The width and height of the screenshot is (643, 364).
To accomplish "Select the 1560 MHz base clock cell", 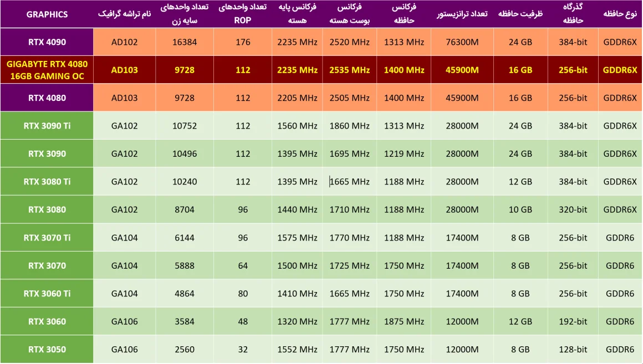I will 297,126.
